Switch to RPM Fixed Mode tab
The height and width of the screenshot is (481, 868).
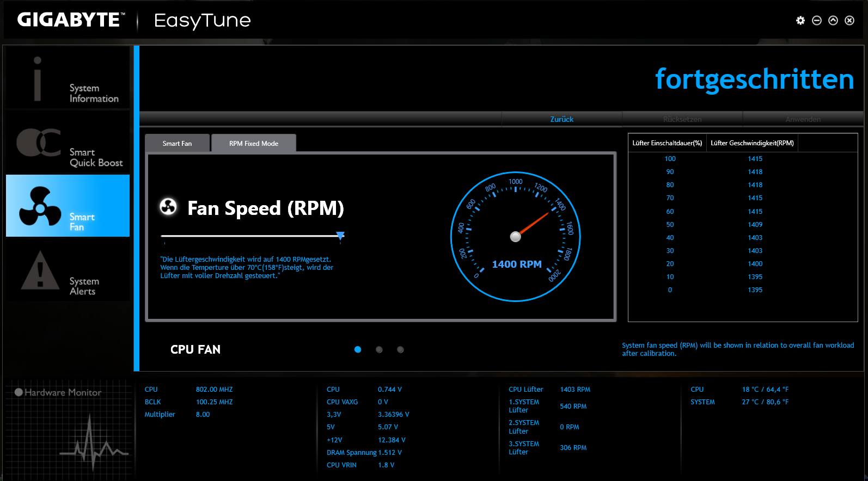click(x=254, y=144)
